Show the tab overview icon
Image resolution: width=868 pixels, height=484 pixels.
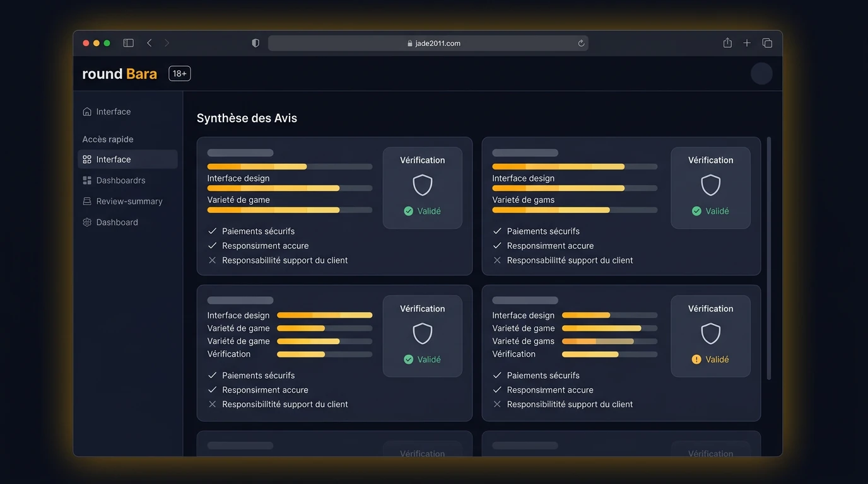[767, 43]
